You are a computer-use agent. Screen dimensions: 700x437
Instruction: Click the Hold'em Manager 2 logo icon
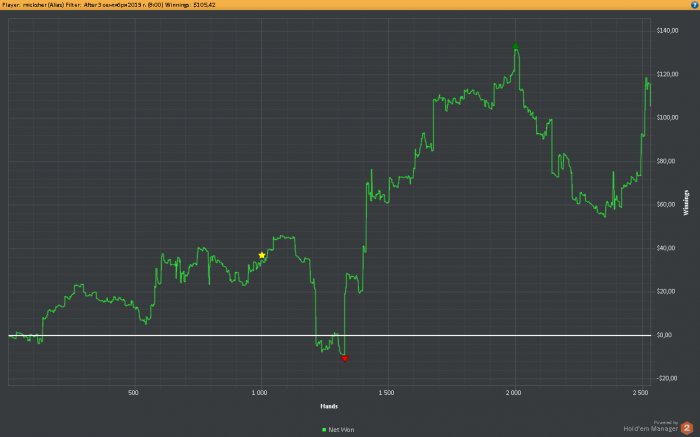pos(687,428)
